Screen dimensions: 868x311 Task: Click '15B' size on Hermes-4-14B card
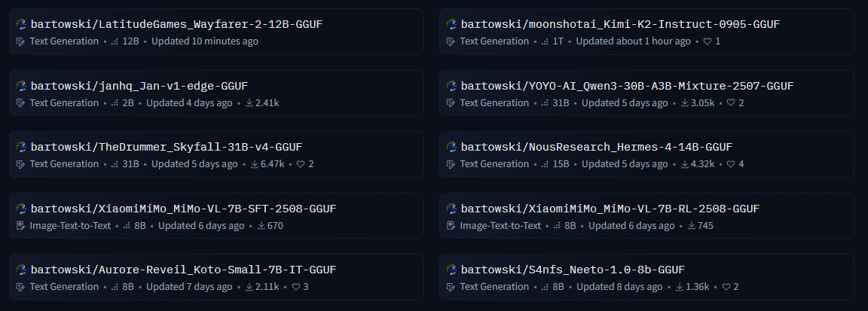tap(561, 164)
